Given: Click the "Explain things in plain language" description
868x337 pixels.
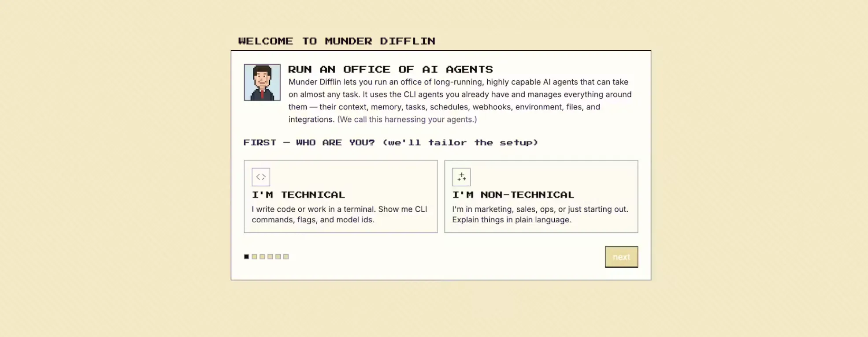Looking at the screenshot, I should (512, 220).
